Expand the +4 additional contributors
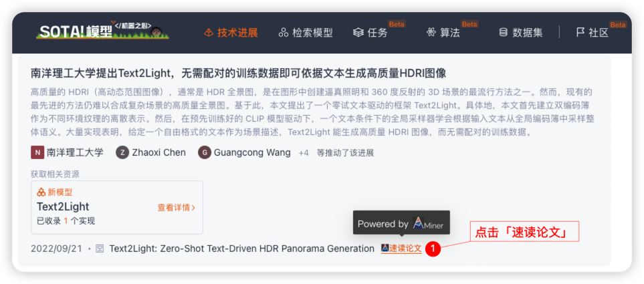644x284 pixels. click(x=304, y=153)
